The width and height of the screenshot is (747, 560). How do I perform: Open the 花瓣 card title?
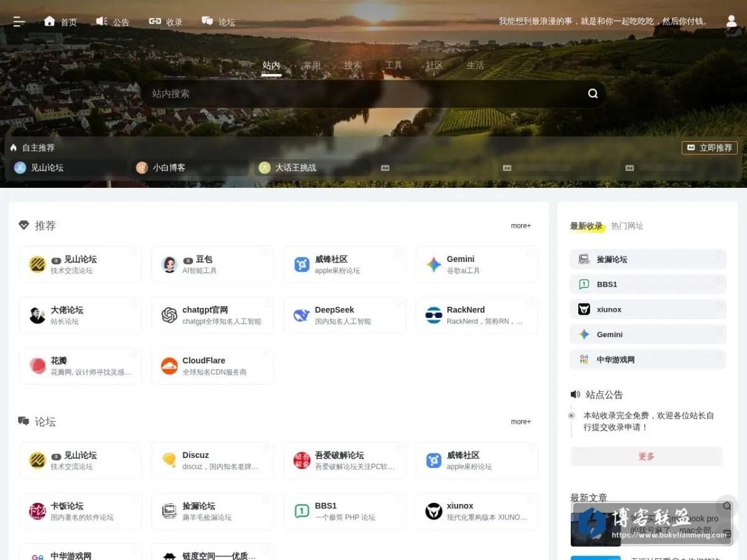point(59,360)
